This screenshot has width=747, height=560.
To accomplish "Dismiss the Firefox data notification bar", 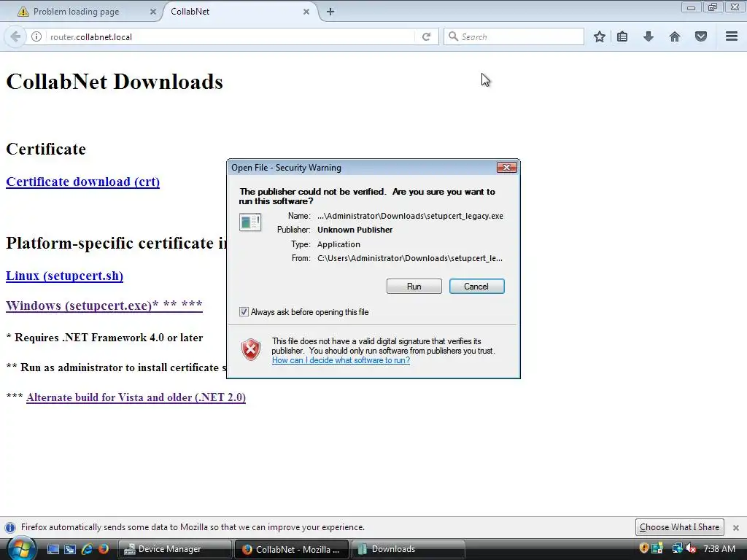I will pos(736,528).
